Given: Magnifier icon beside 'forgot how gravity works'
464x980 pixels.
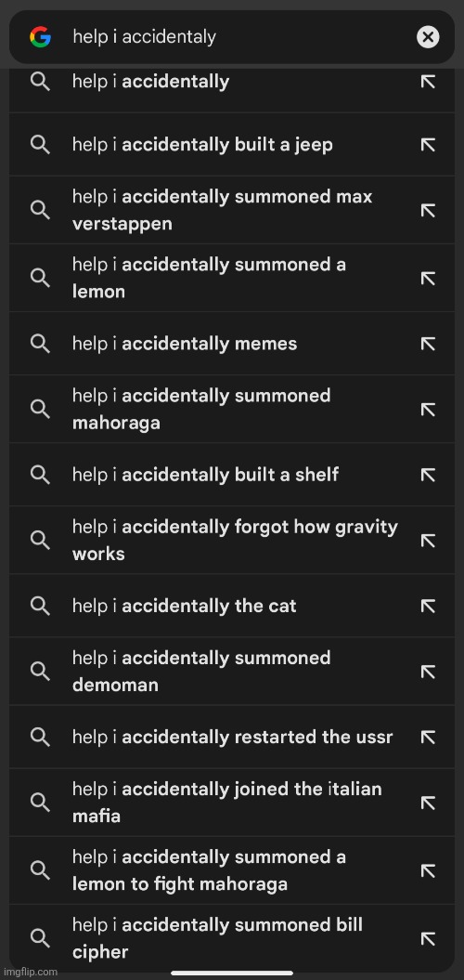Looking at the screenshot, I should [40, 540].
